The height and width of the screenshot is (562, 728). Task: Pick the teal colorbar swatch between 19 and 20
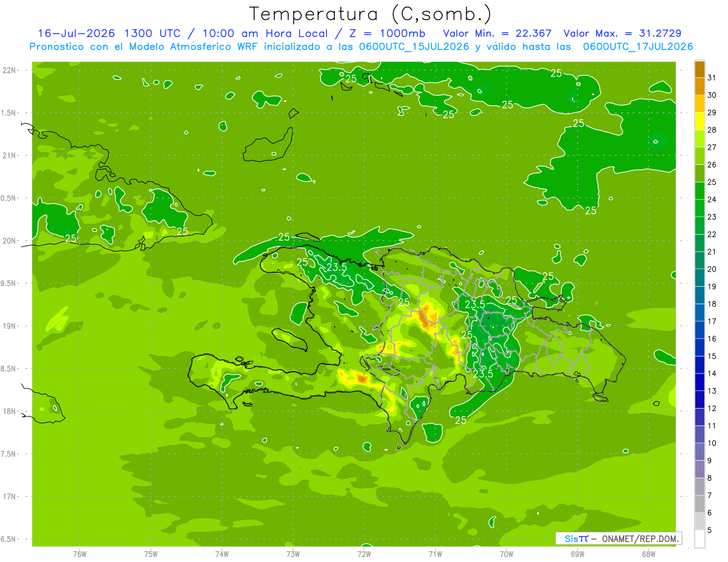coord(699,278)
